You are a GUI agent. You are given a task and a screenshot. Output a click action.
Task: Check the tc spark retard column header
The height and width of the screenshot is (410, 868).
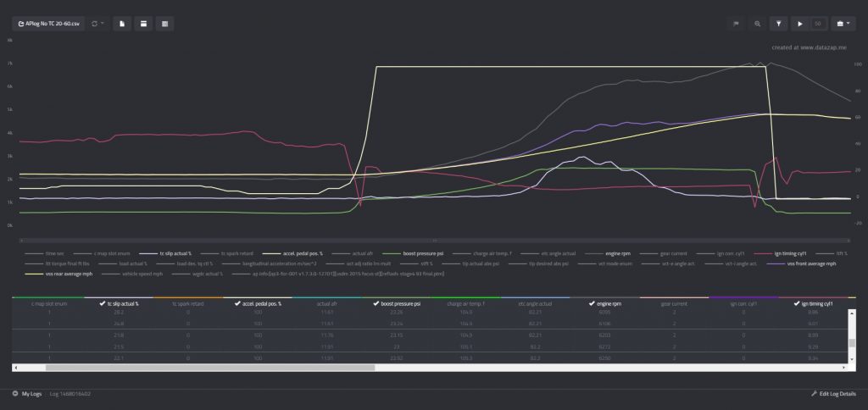(188, 303)
